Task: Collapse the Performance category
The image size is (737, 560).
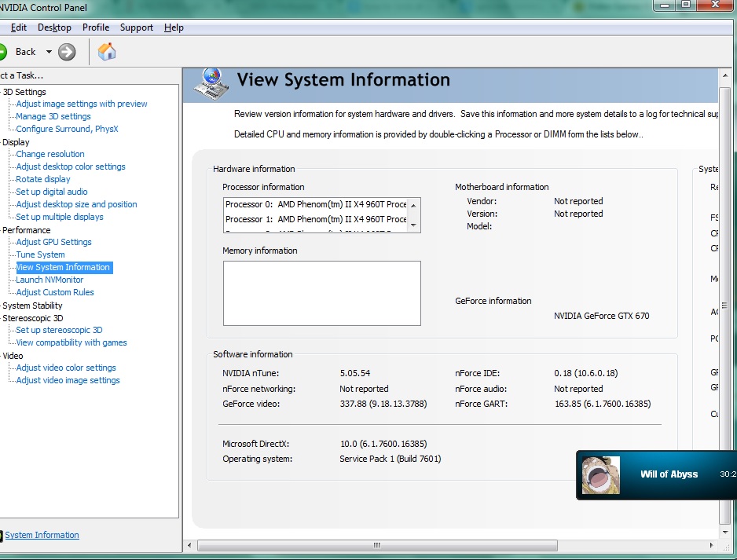Action: [27, 230]
